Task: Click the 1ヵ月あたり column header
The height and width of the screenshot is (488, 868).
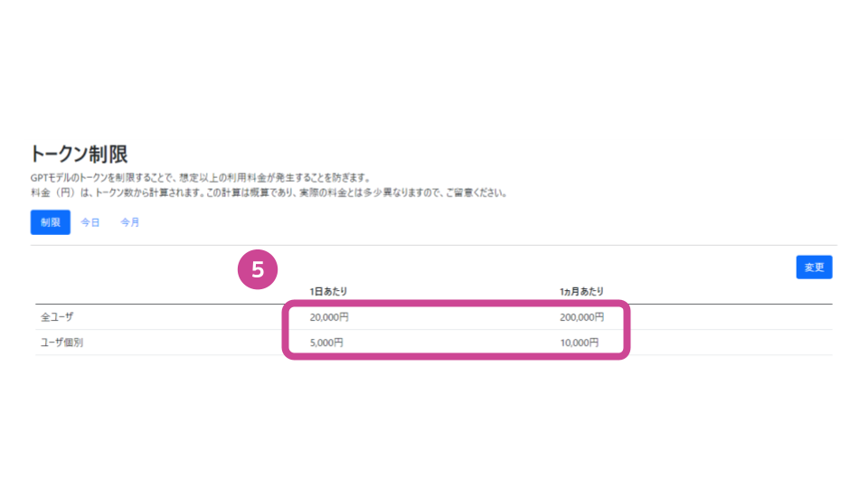Action: click(x=581, y=292)
